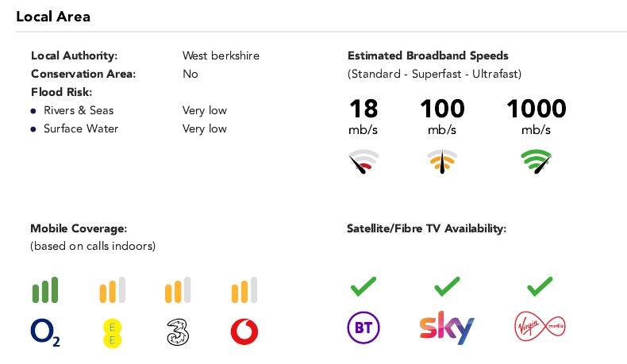The width and height of the screenshot is (627, 364).
Task: Click the green checkmark above Virgin Media
Action: pyautogui.click(x=540, y=285)
